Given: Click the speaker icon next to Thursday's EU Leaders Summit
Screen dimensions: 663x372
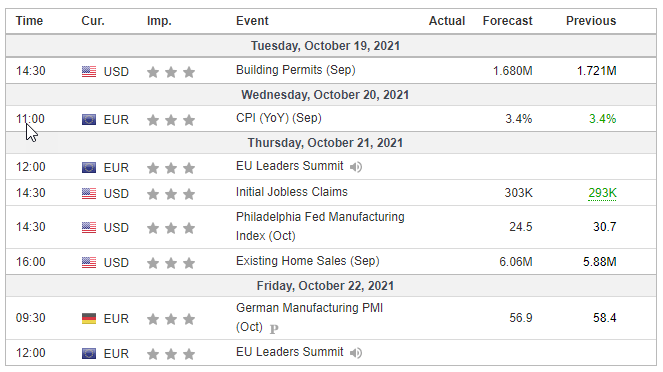Looking at the screenshot, I should 356,167.
